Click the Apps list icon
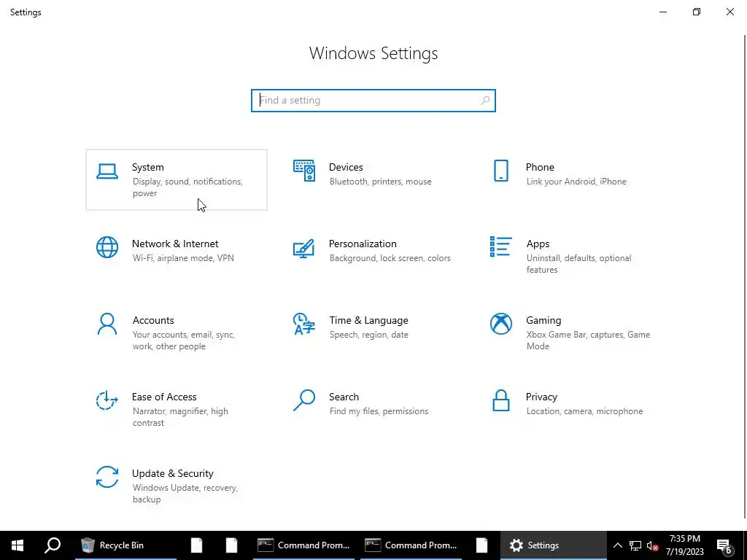 click(x=500, y=246)
